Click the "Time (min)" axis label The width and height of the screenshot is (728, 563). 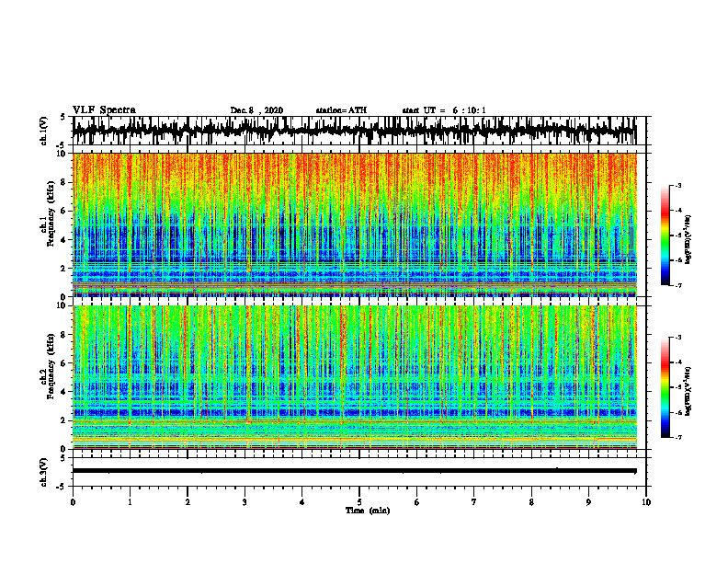pyautogui.click(x=368, y=511)
